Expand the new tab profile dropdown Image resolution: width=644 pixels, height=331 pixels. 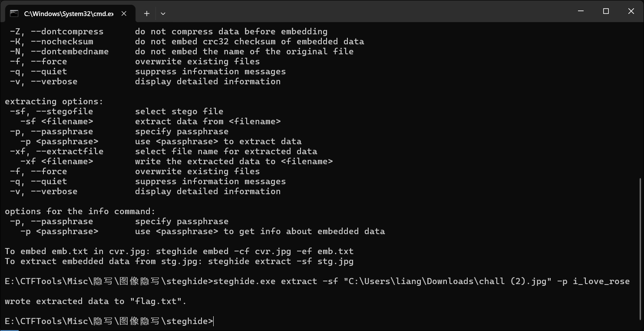point(163,13)
